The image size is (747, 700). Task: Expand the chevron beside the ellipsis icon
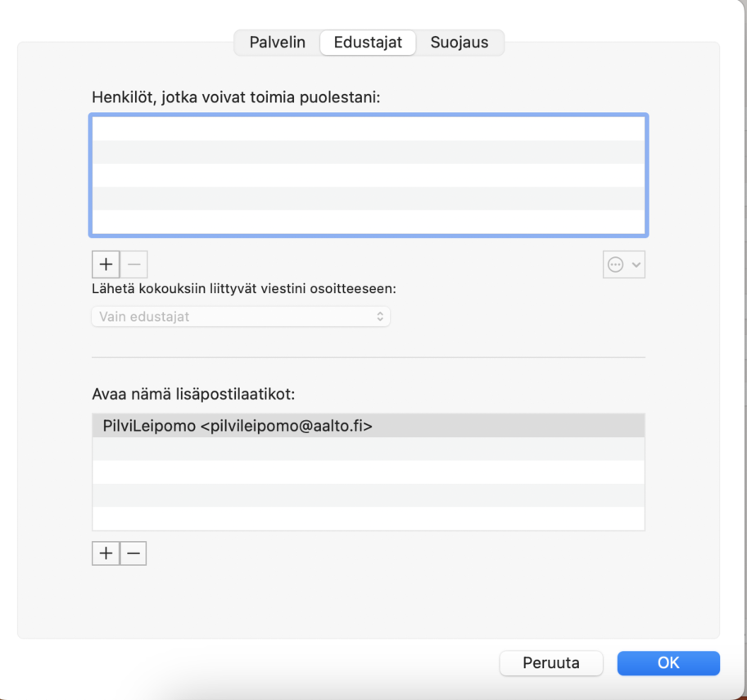point(636,264)
